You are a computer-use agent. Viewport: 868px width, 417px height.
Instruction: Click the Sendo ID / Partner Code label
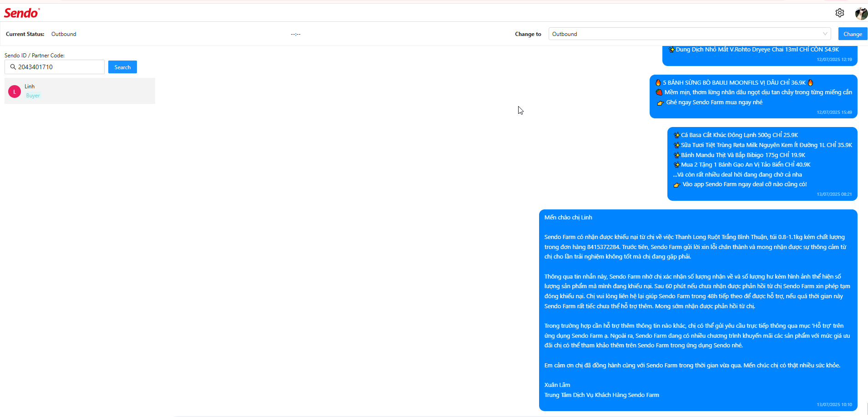click(x=35, y=56)
